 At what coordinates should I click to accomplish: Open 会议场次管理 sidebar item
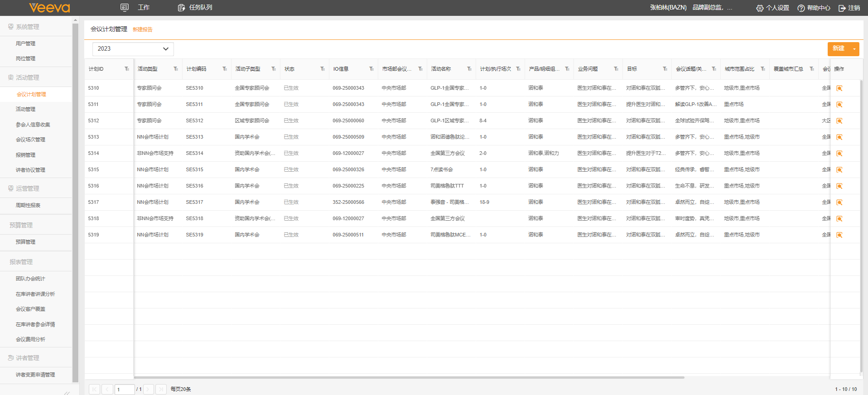[30, 140]
